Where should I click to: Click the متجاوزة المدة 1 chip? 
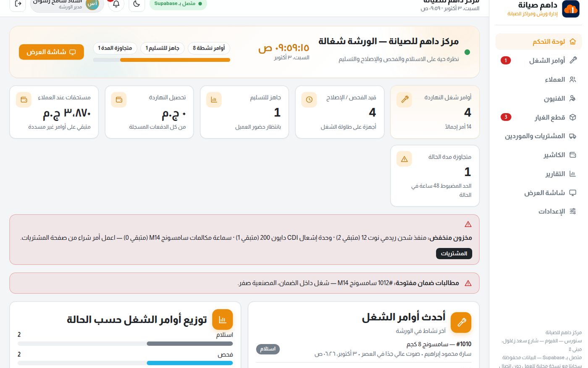click(115, 48)
